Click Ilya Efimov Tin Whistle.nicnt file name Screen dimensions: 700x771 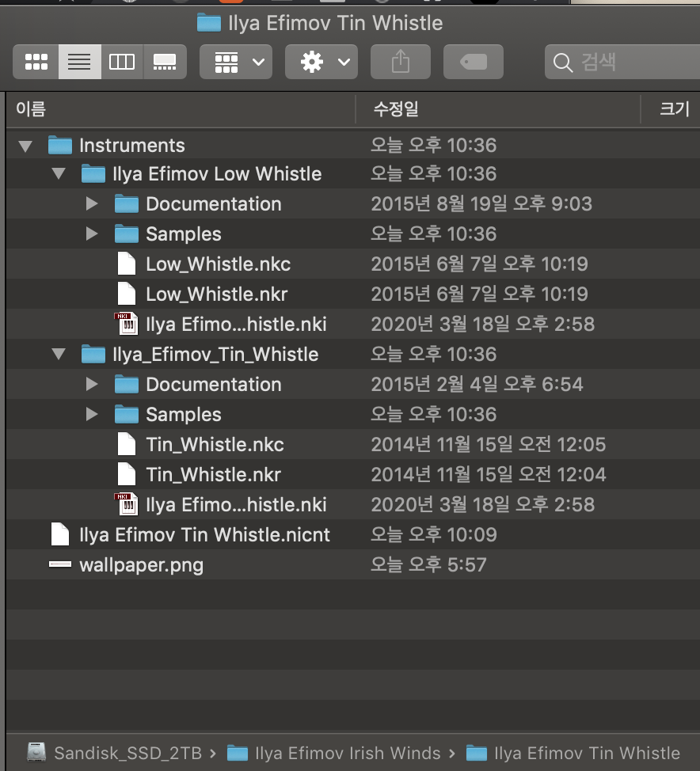pyautogui.click(x=204, y=534)
